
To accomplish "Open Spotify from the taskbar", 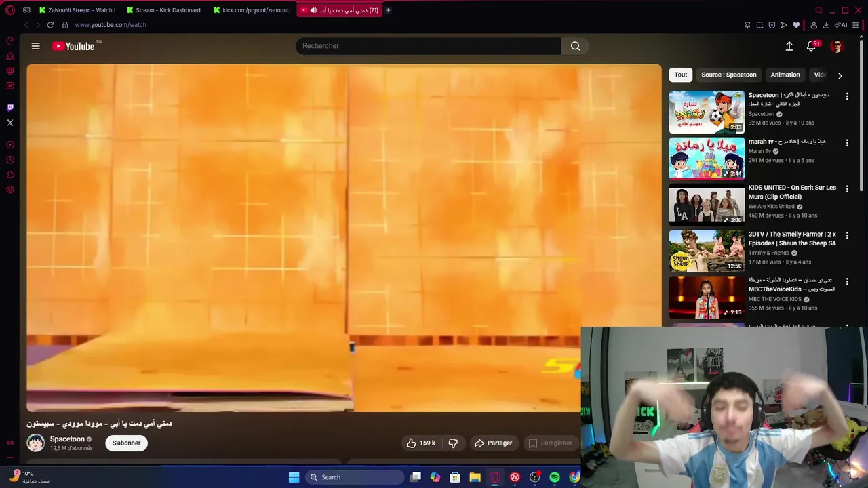I will click(x=555, y=477).
